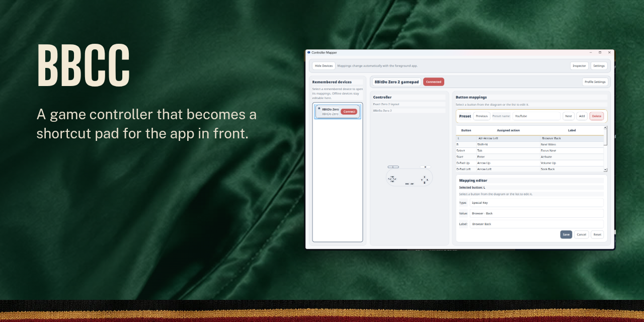Delete the current YouTube preset

tap(597, 116)
